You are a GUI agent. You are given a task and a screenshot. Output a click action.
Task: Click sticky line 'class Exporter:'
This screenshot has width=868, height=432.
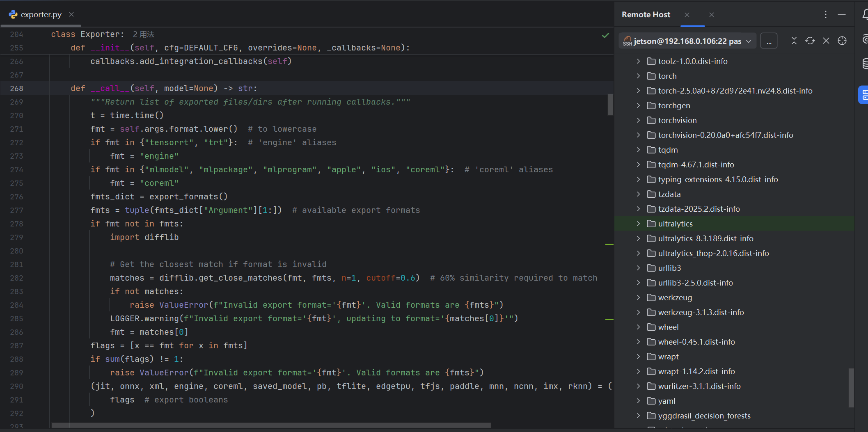[87, 34]
